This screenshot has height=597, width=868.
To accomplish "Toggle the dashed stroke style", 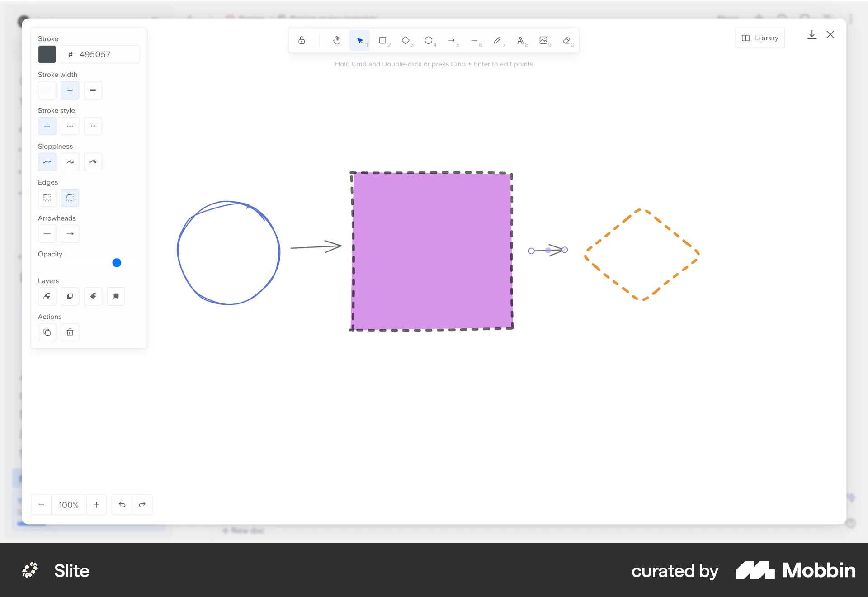I will click(70, 126).
